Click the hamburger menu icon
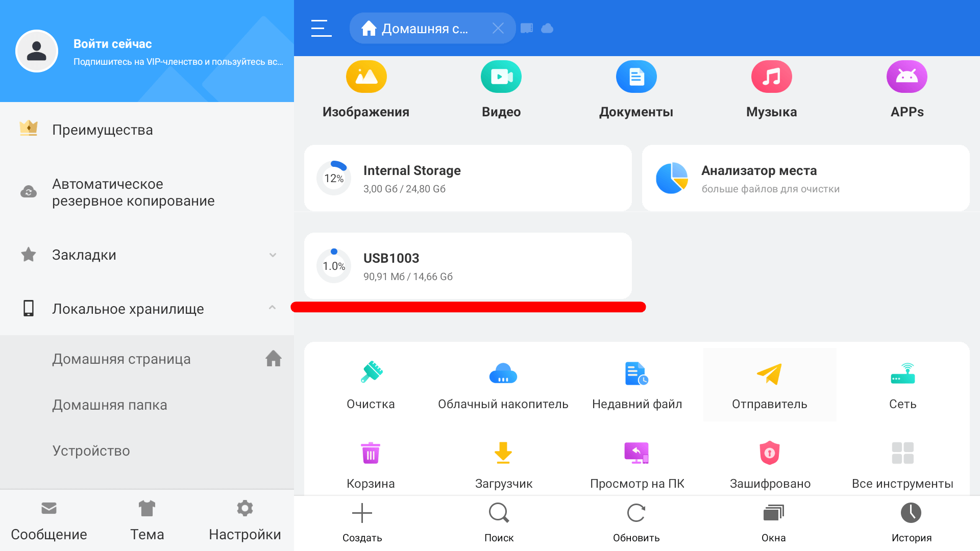This screenshot has width=980, height=551. pyautogui.click(x=322, y=28)
